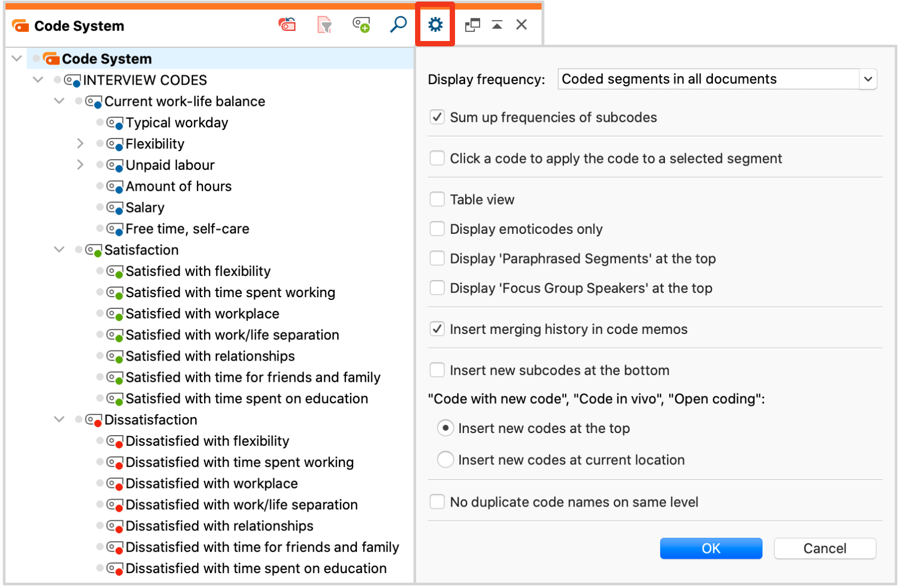Expand the Unpaid labour code
901x588 pixels.
pyautogui.click(x=80, y=165)
